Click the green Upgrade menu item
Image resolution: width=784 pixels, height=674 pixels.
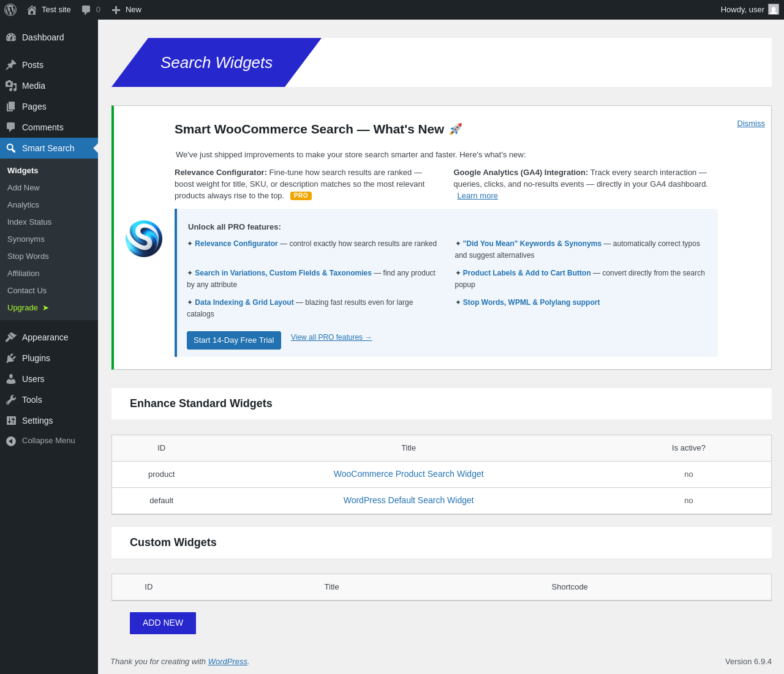coord(28,308)
